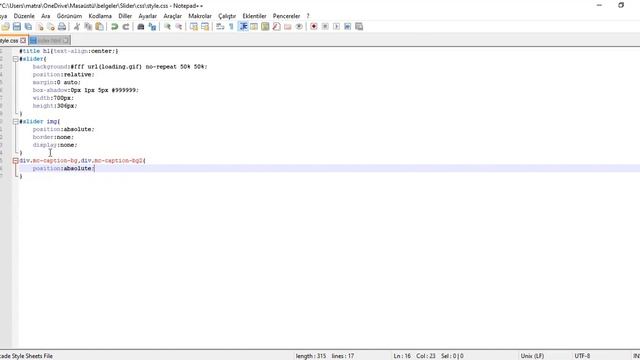The width and height of the screenshot is (640, 360).
Task: Open the Ayarlar menu
Action: pos(148,16)
